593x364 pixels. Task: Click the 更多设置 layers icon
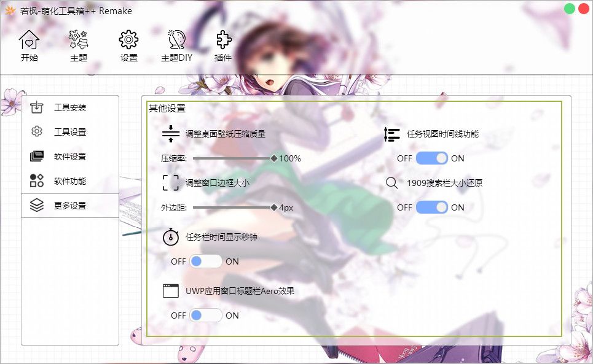37,205
